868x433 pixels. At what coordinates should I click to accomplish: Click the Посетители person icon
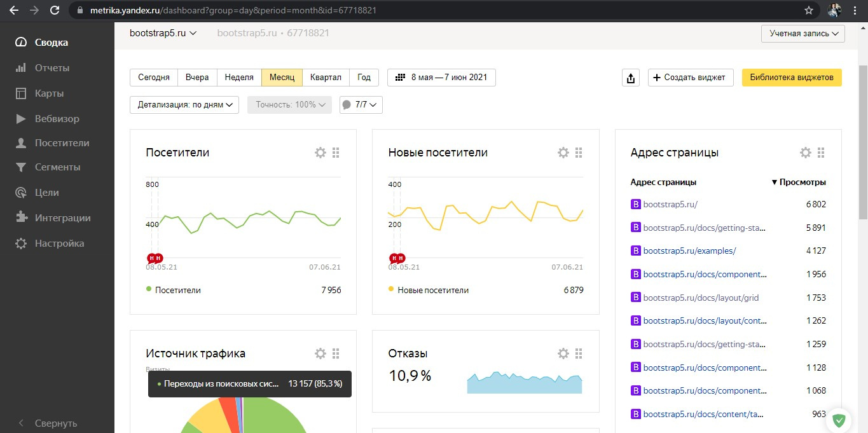pos(21,143)
